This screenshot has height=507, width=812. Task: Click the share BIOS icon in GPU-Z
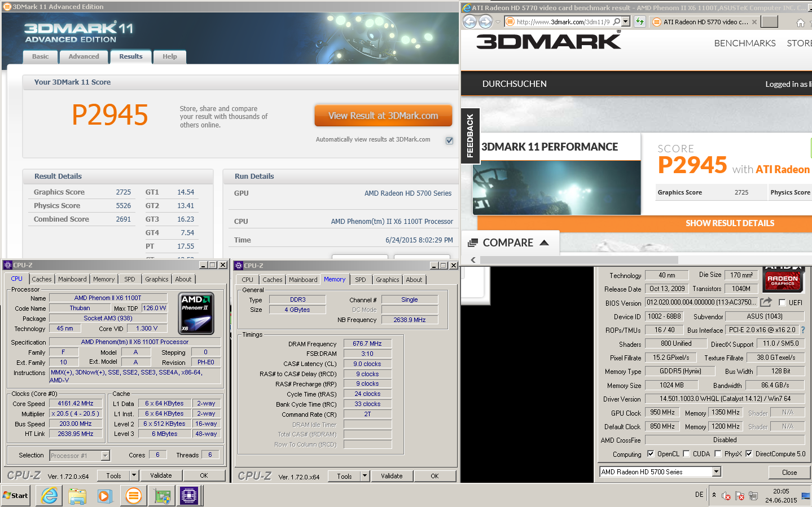click(766, 302)
